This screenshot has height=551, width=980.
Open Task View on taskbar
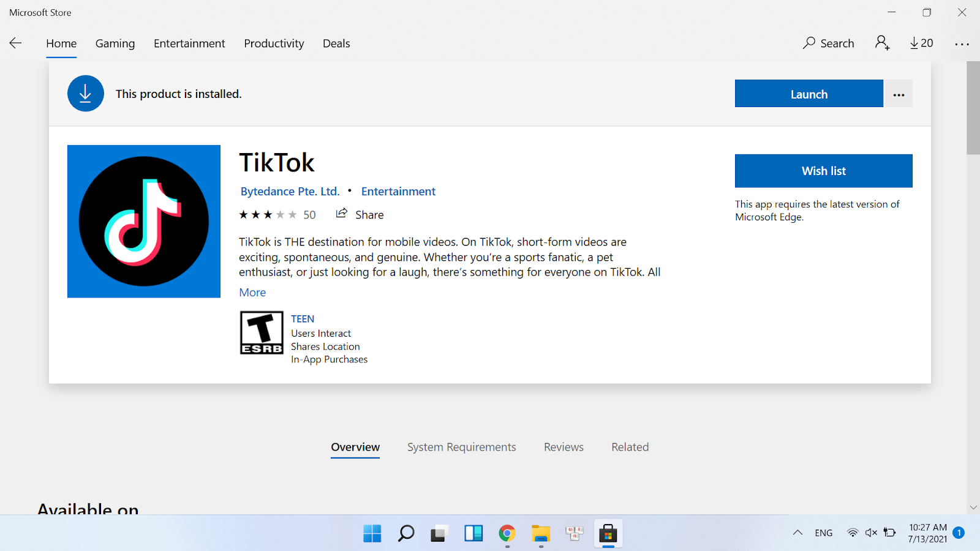click(439, 533)
